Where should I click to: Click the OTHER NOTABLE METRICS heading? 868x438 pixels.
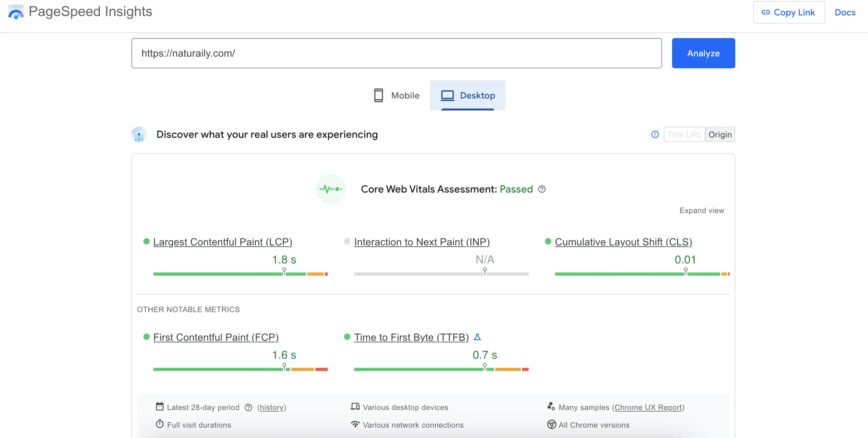point(188,310)
